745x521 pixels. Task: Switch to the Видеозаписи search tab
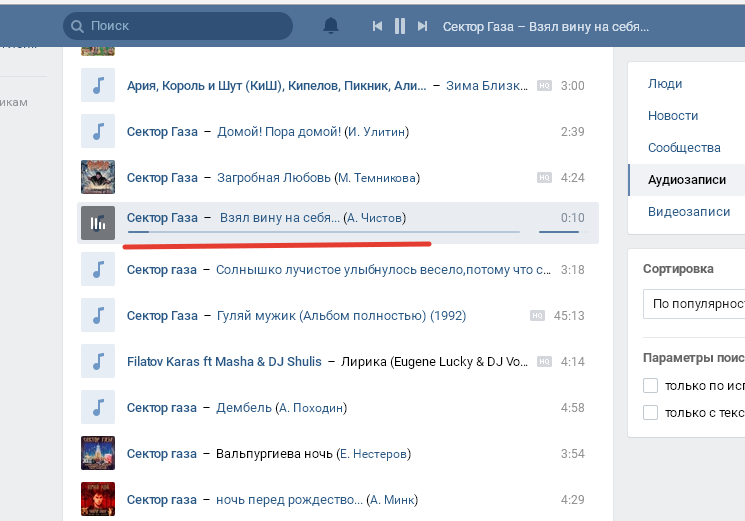tap(688, 212)
